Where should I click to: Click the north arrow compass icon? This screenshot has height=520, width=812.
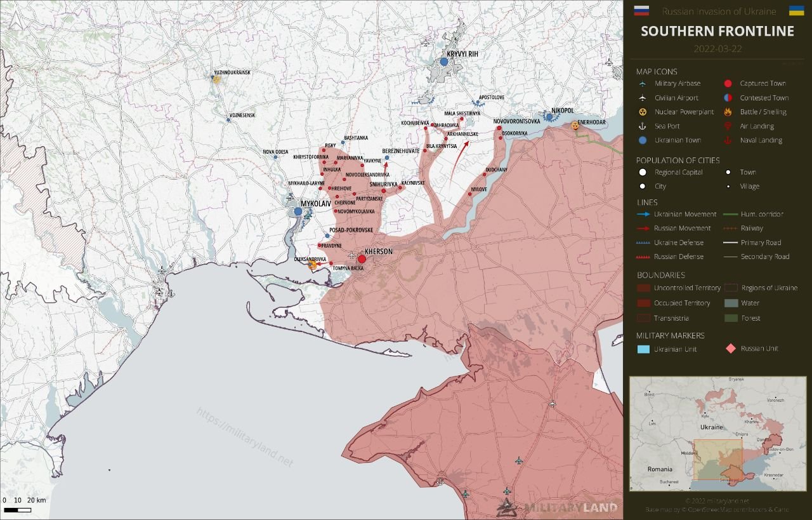(16, 21)
